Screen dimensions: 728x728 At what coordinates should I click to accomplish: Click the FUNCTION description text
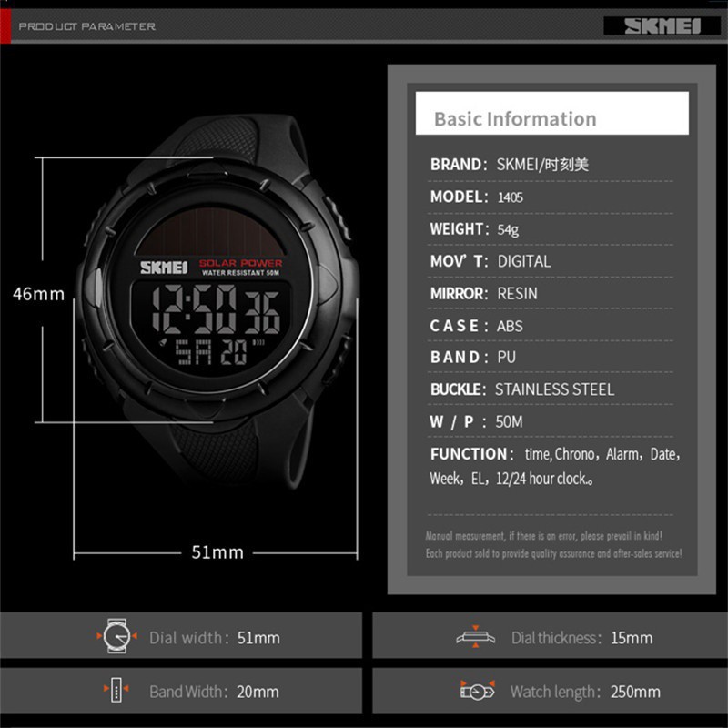point(555,465)
